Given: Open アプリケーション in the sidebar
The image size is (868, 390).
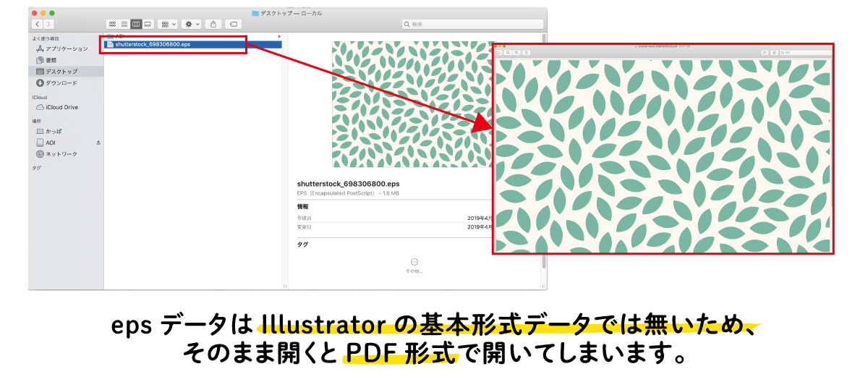Looking at the screenshot, I should click(x=67, y=48).
